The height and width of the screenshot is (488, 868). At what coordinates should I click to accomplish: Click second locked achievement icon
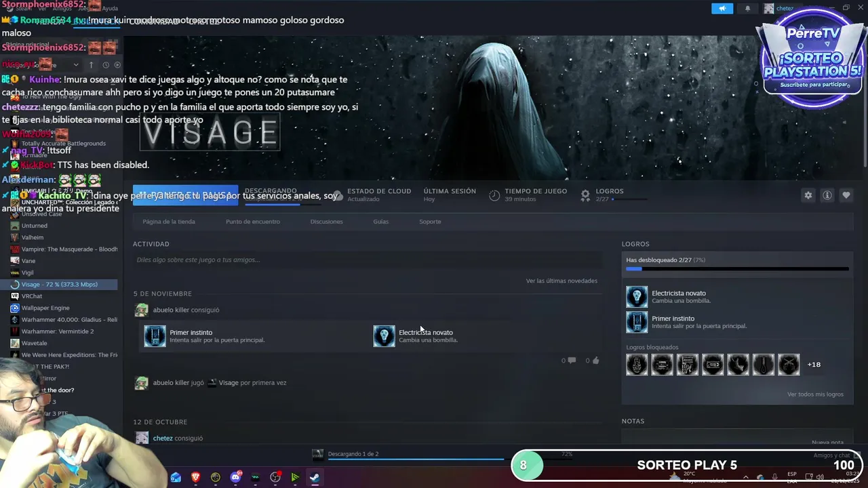[662, 365]
